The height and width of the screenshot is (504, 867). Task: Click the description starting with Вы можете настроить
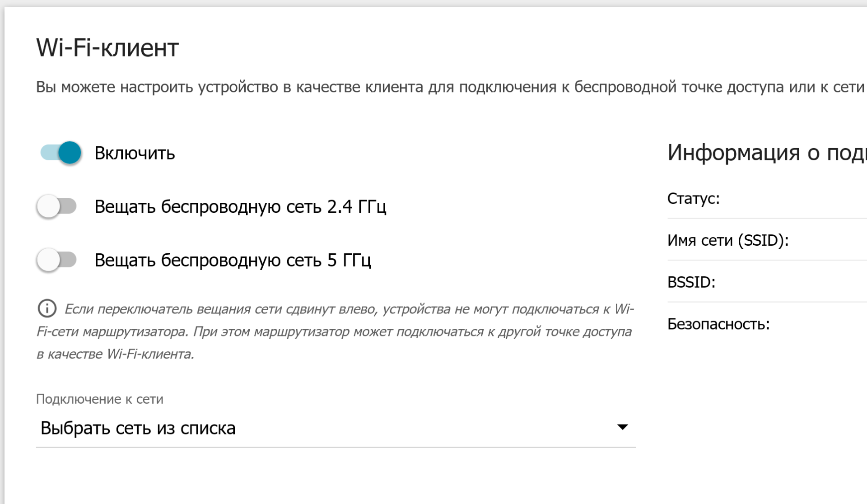tap(450, 87)
